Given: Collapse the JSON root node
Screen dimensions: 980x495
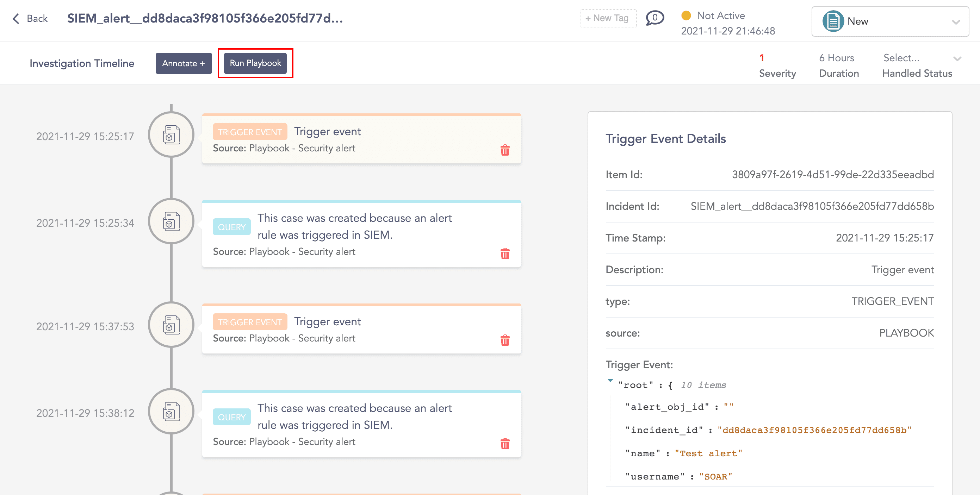Looking at the screenshot, I should pos(610,381).
